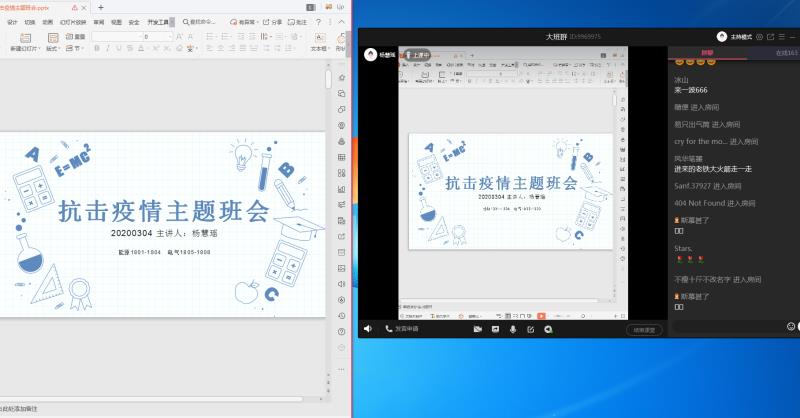Open the 在线163 tab in the chat panel
Viewport: 800px width, 418px height.
(787, 52)
